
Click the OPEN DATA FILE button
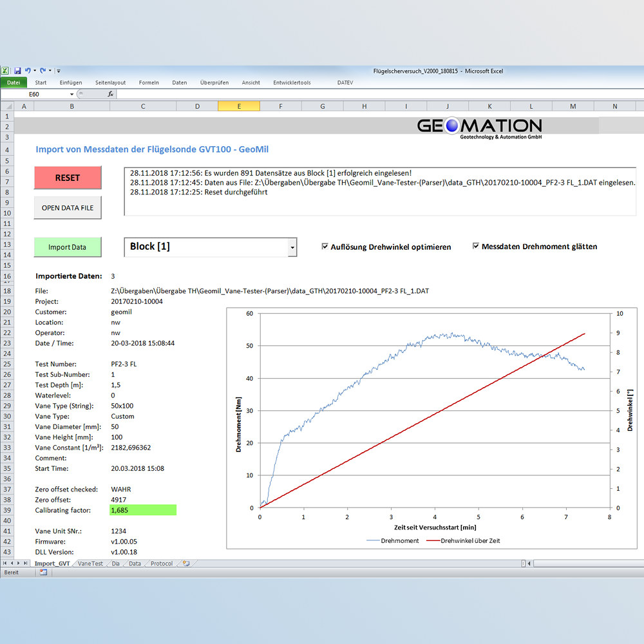click(x=68, y=208)
